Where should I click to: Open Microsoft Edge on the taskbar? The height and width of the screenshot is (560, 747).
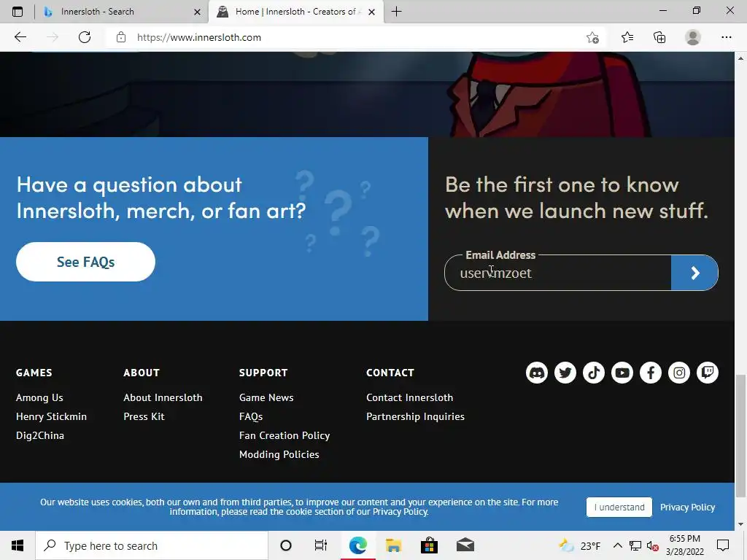(357, 545)
